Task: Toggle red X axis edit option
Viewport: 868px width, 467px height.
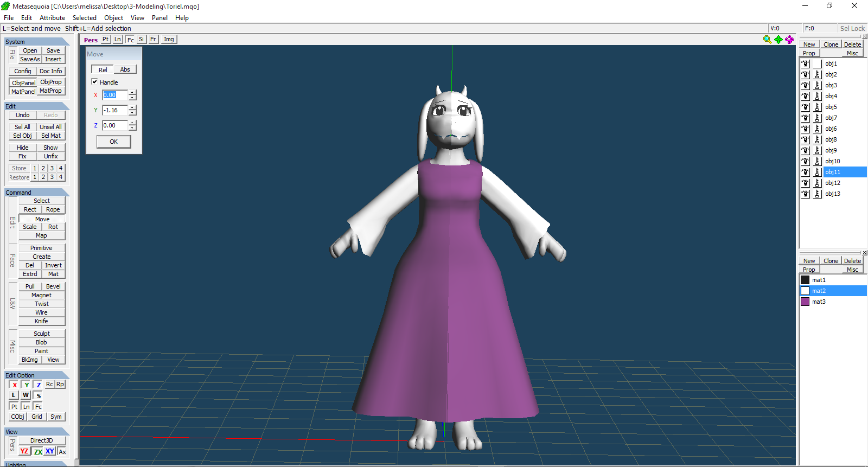Action: click(x=15, y=385)
